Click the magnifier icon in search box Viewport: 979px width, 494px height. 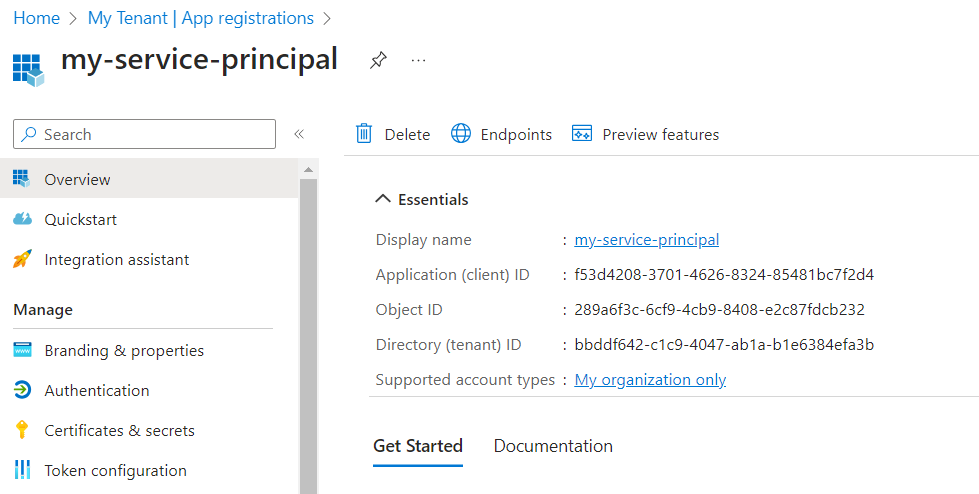pos(29,134)
